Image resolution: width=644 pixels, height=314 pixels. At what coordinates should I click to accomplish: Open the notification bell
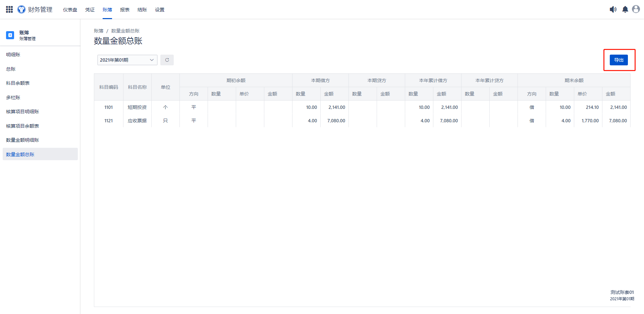[625, 9]
